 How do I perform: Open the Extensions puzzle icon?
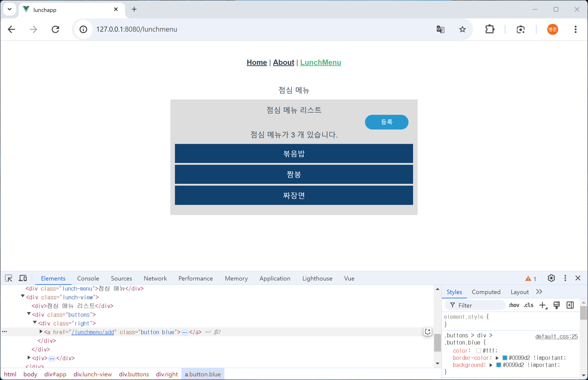pos(490,29)
